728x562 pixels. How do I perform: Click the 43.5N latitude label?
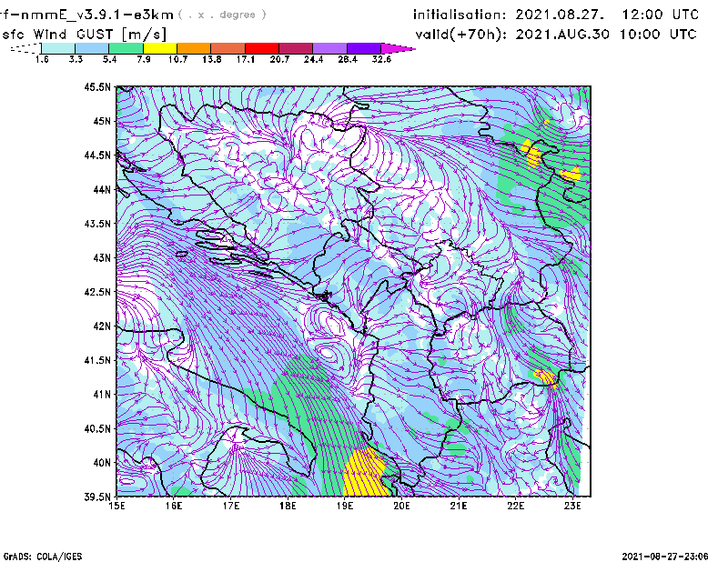97,224
